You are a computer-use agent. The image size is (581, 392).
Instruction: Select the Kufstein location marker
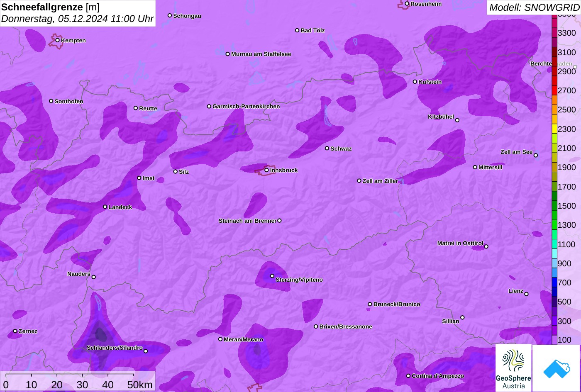click(415, 82)
